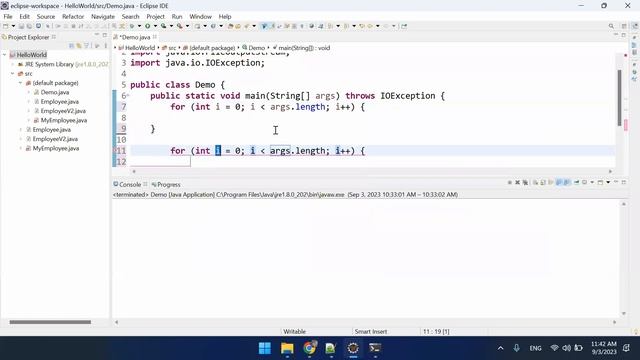Image resolution: width=640 pixels, height=360 pixels.
Task: Open Google Chrome from the taskbar
Action: (309, 348)
